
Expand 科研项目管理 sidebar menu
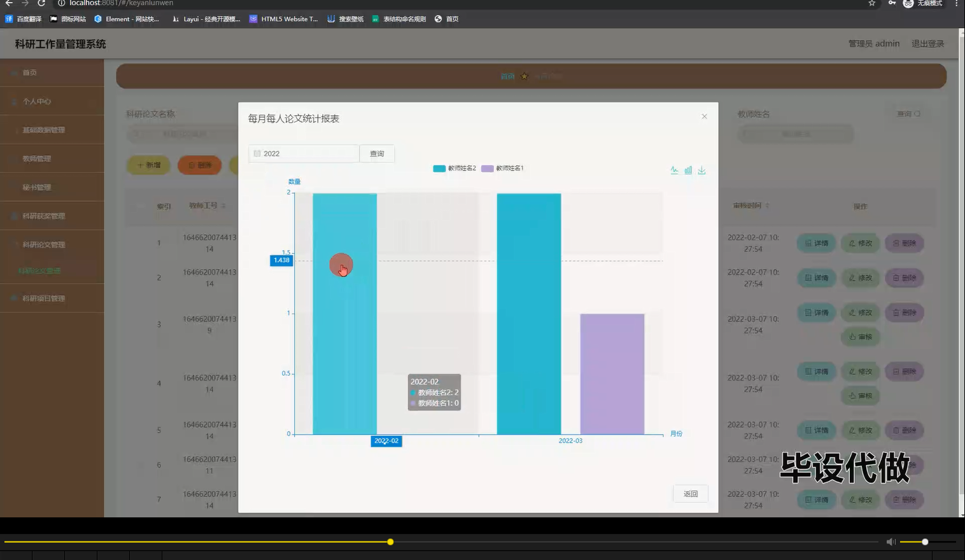[52, 298]
